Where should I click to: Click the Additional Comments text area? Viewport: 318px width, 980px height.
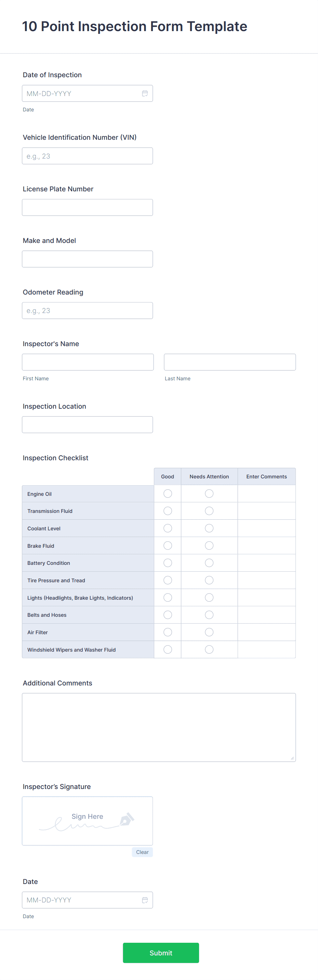(159, 727)
